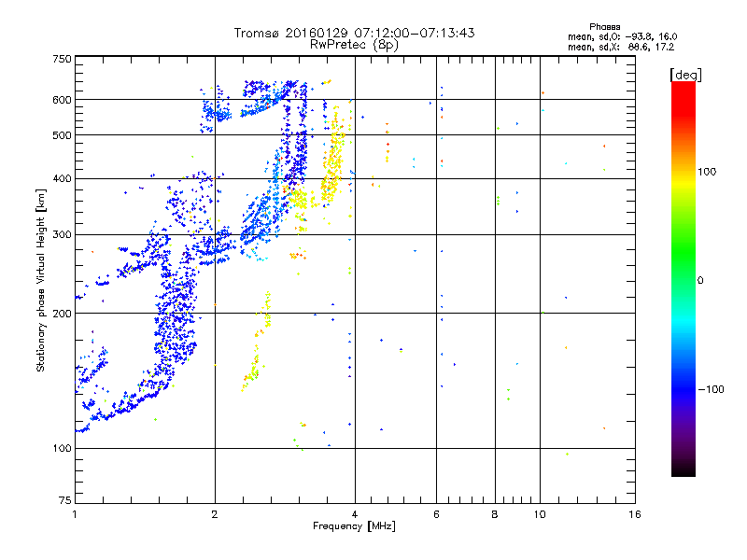Click the y-axis label '400'

62,179
